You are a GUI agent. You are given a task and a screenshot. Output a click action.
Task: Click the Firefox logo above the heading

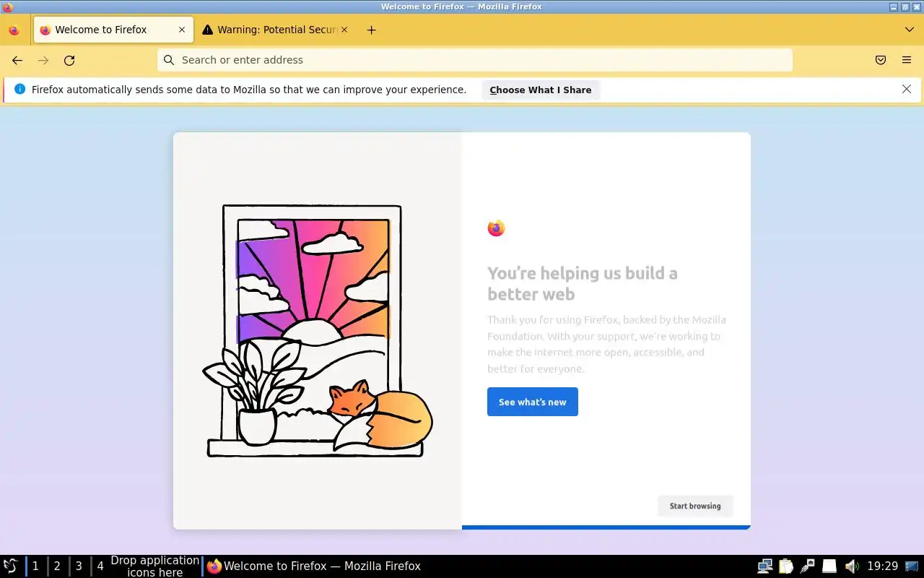tap(496, 228)
